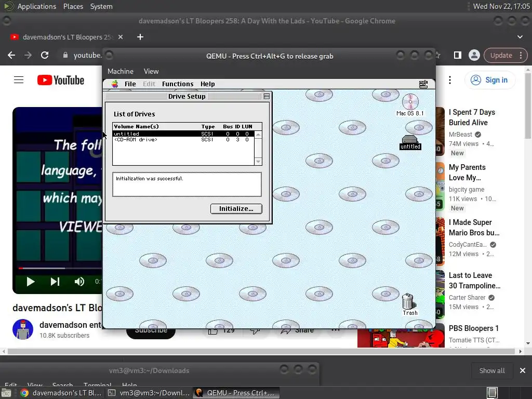The height and width of the screenshot is (399, 532).
Task: Click the drive list scroll down arrow
Action: pos(258,162)
